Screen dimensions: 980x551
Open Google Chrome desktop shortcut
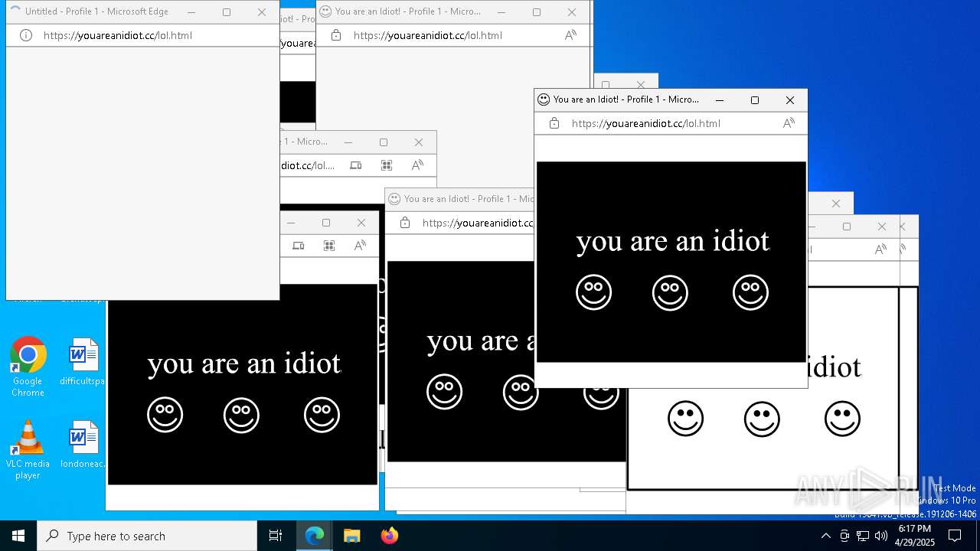pos(28,367)
